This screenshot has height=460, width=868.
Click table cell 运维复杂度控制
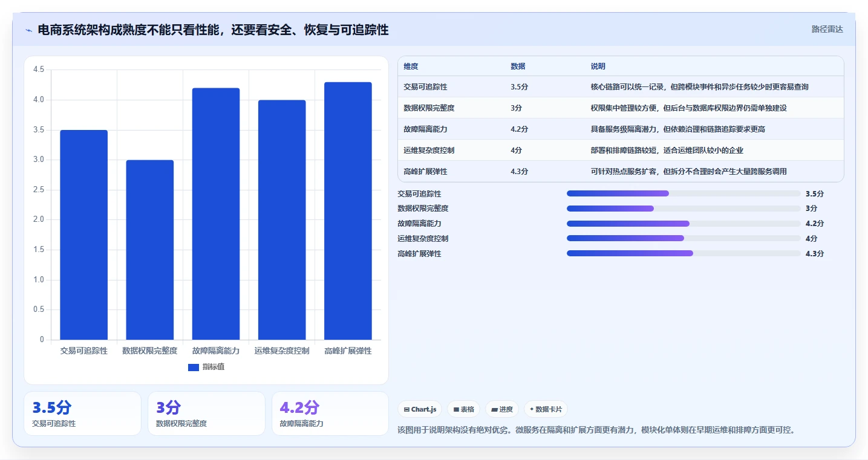[x=429, y=151]
